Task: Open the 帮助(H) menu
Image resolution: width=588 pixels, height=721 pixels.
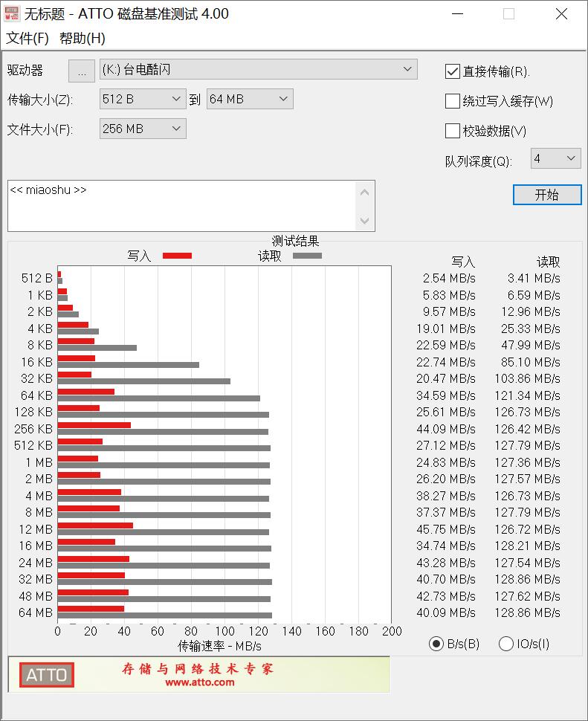Action: pyautogui.click(x=83, y=38)
